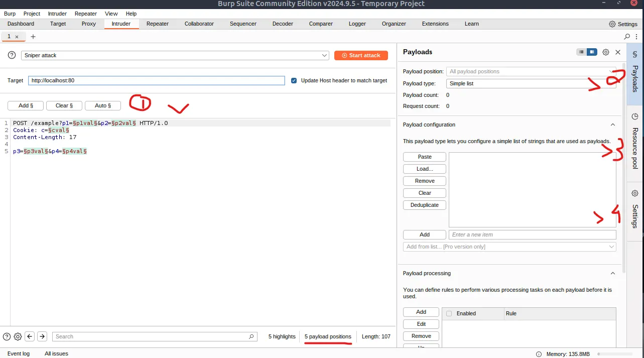Click the forward arrow in the status bar
Screen dimensions: 644x358
click(42, 336)
